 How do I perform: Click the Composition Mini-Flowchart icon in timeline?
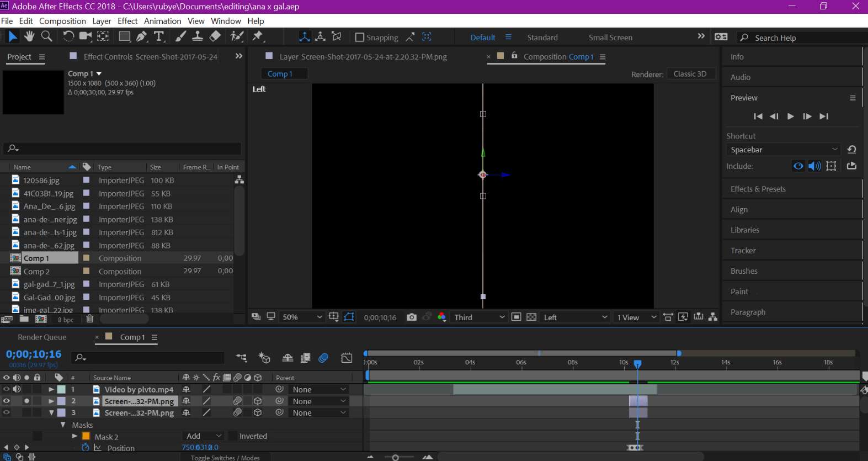coord(242,358)
